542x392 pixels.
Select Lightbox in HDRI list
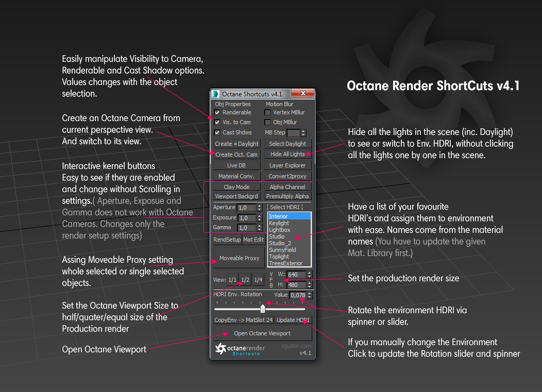click(x=290, y=230)
